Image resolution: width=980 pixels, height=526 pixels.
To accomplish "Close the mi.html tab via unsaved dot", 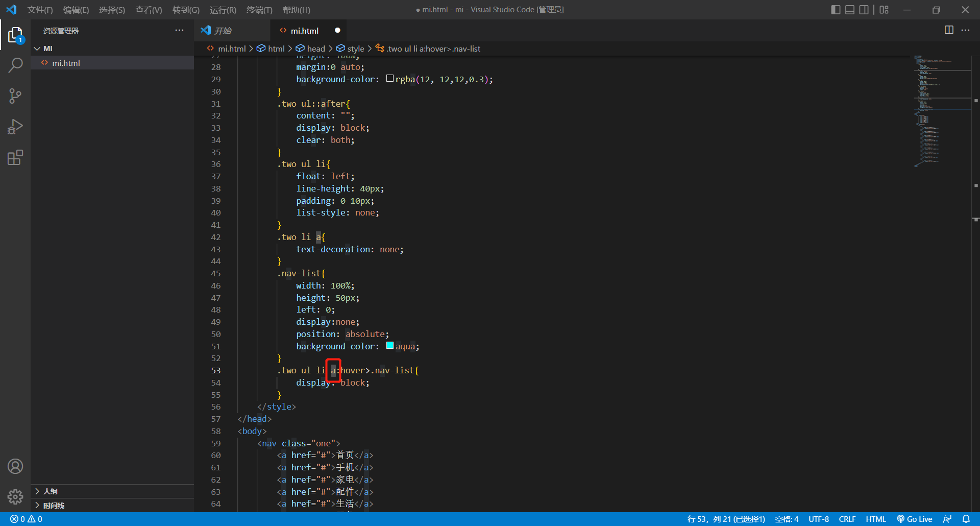I will (x=337, y=31).
